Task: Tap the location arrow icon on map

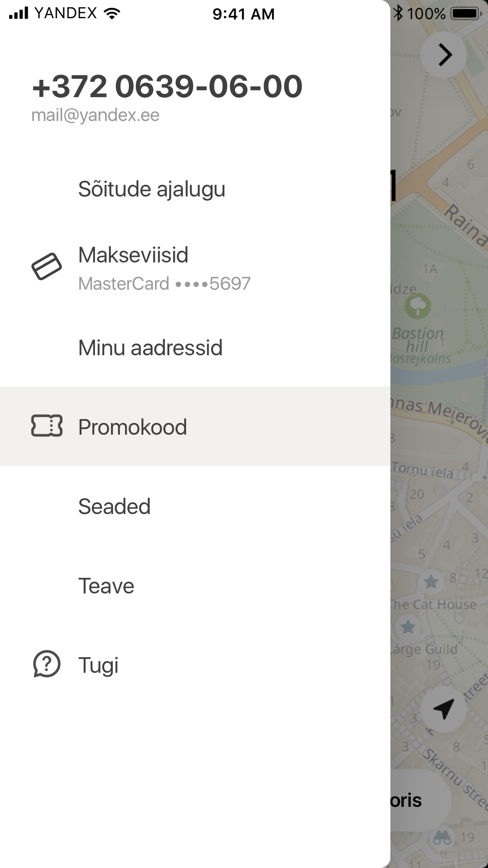Action: [444, 709]
